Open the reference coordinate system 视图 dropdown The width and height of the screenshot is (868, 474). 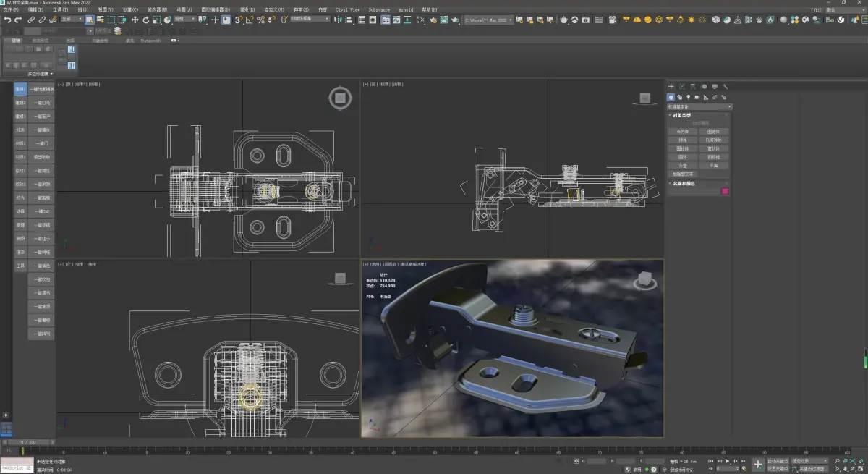(x=185, y=20)
